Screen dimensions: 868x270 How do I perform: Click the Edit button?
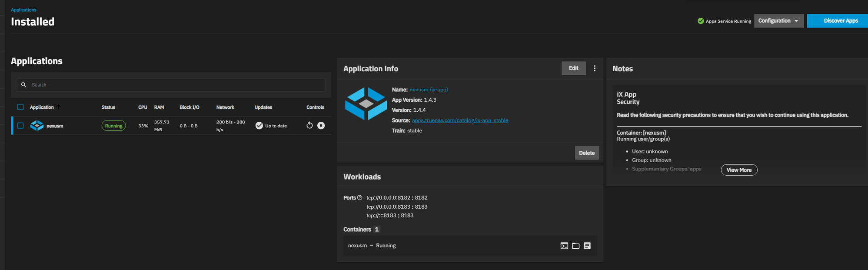tap(574, 68)
